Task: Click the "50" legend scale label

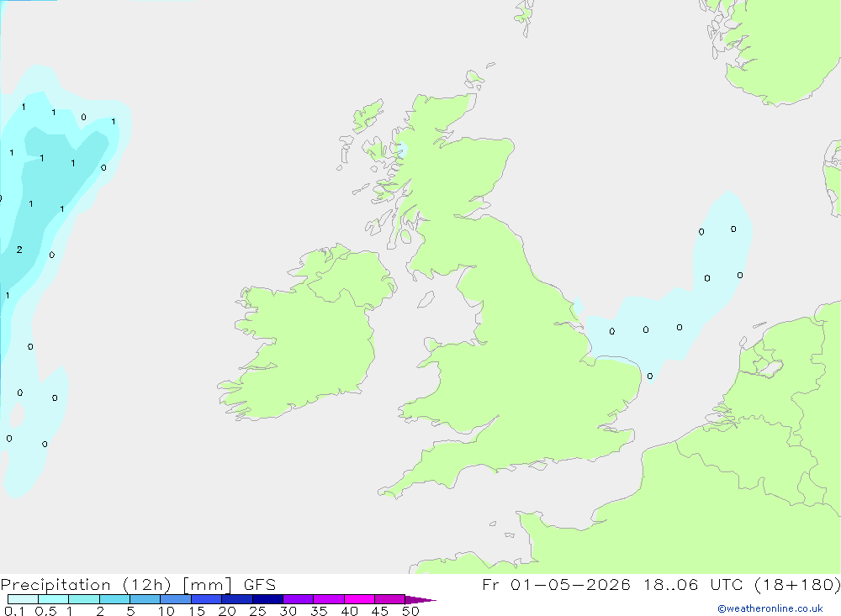Action: 410,611
